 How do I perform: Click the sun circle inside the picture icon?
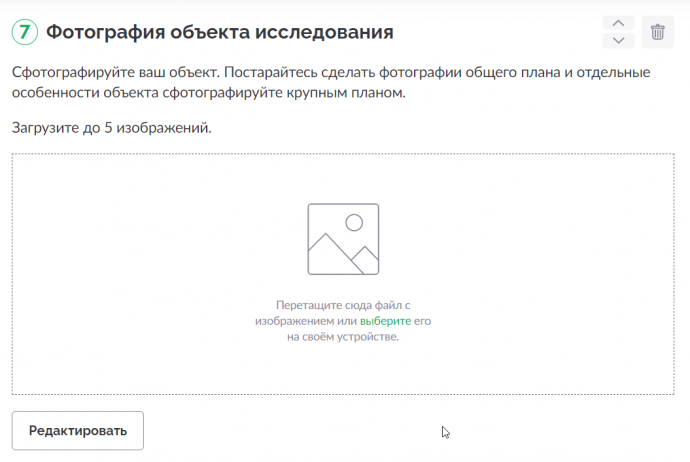tap(354, 223)
